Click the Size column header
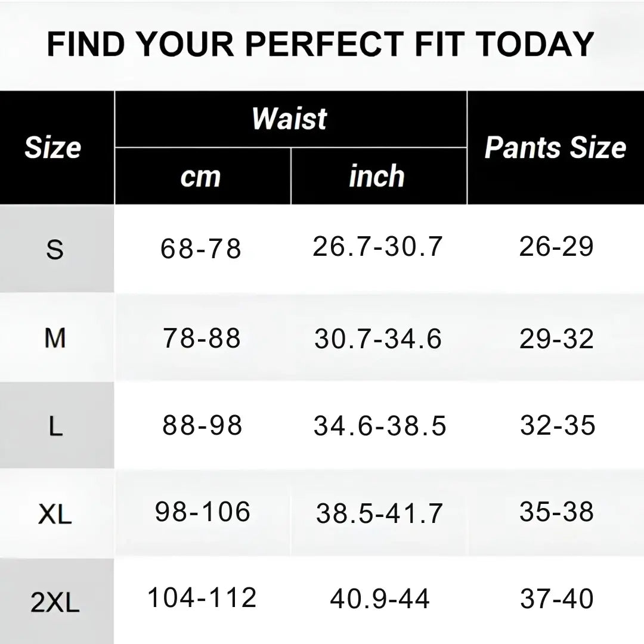 pyautogui.click(x=52, y=148)
